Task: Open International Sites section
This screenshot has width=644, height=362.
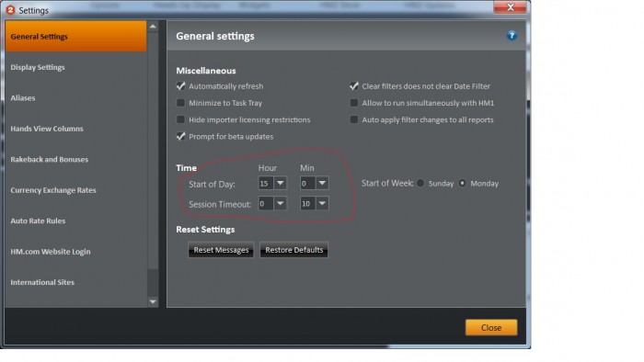Action: (x=76, y=282)
